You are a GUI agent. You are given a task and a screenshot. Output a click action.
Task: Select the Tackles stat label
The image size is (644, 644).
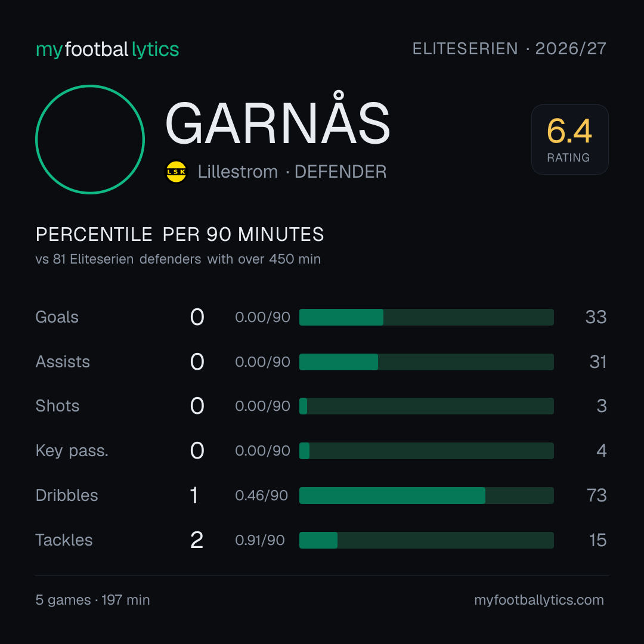click(64, 540)
